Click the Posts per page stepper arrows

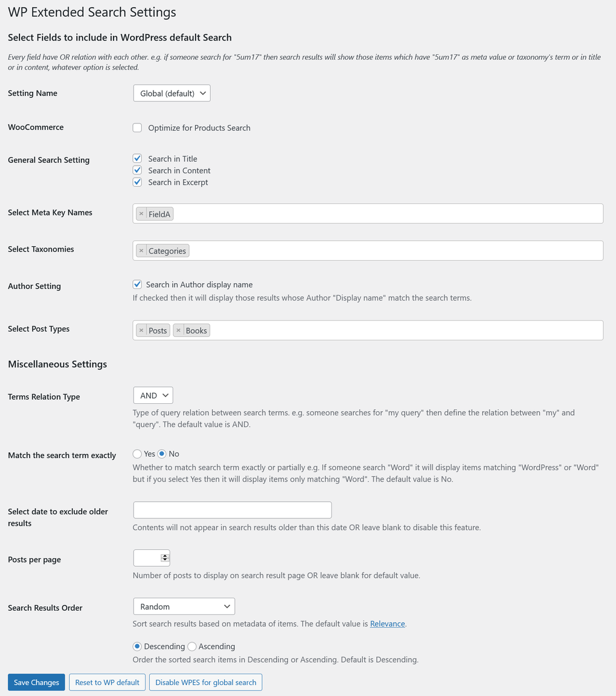[x=165, y=558]
